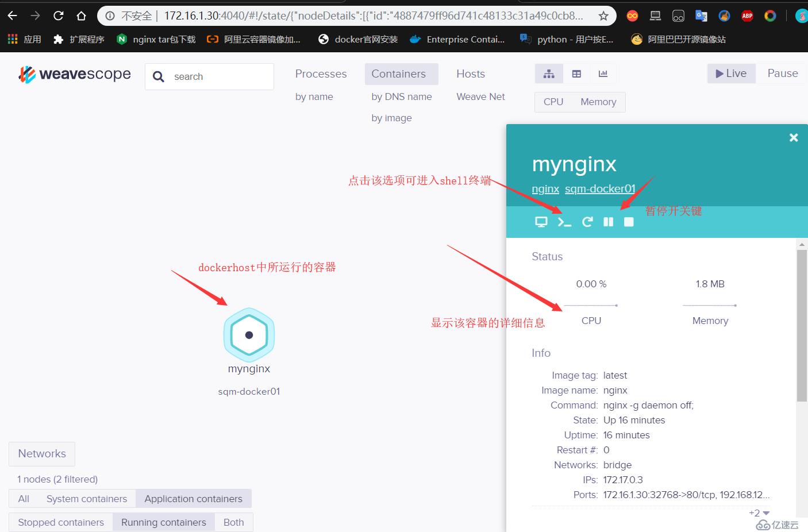Select the mynginx hexagon container node
This screenshot has height=532, width=808.
[x=249, y=335]
